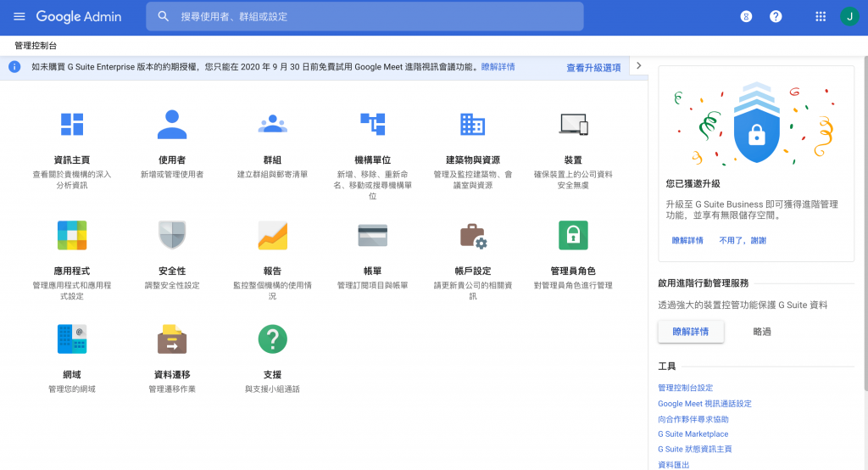868x470 pixels.
Task: Open the 應用程式 apps icon
Action: (x=72, y=235)
